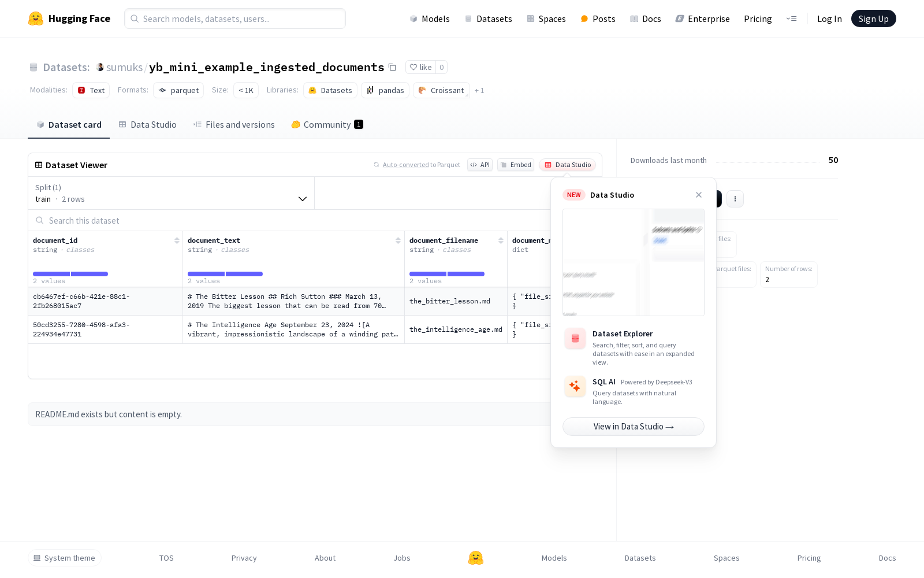The width and height of the screenshot is (924, 578).
Task: Switch to the Data Studio tab
Action: [x=147, y=125]
